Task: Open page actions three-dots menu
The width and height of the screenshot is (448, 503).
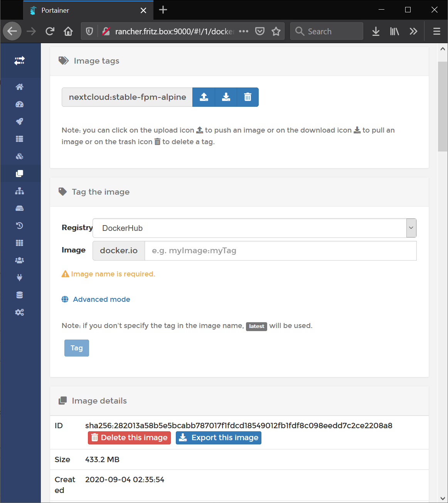Action: (244, 31)
